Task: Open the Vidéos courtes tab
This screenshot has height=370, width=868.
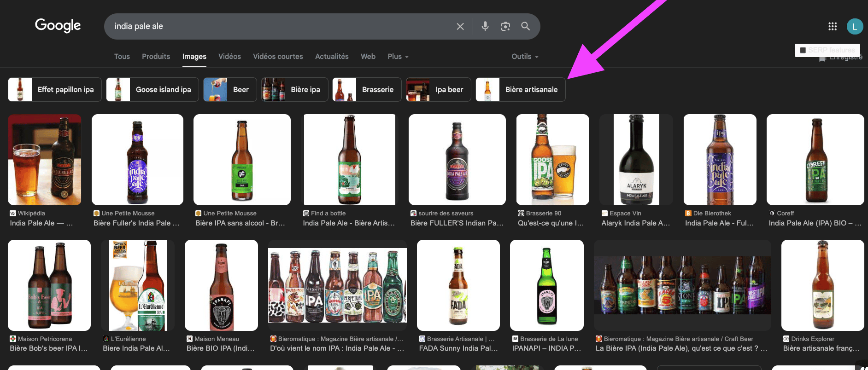Action: coord(278,56)
